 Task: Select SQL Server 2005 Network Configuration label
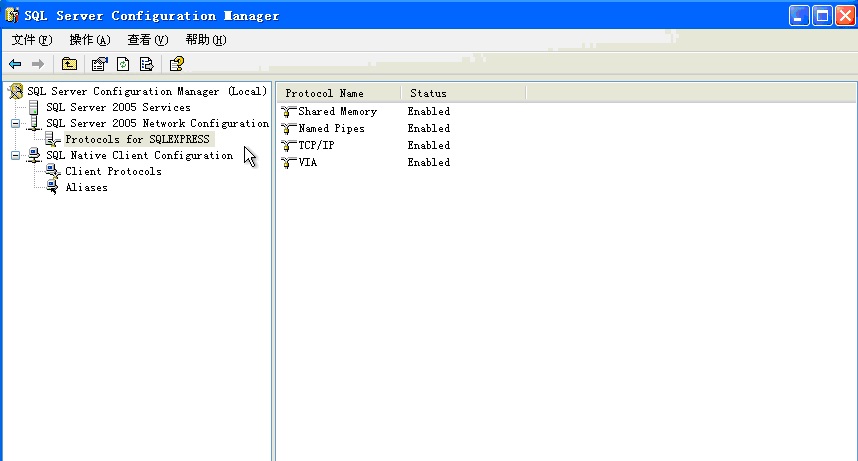click(x=158, y=123)
